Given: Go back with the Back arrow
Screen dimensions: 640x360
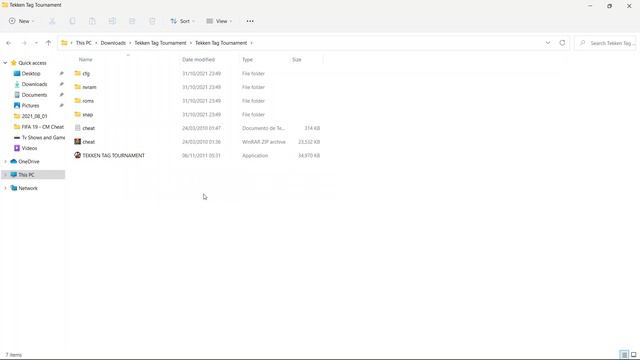Looking at the screenshot, I should [9, 43].
